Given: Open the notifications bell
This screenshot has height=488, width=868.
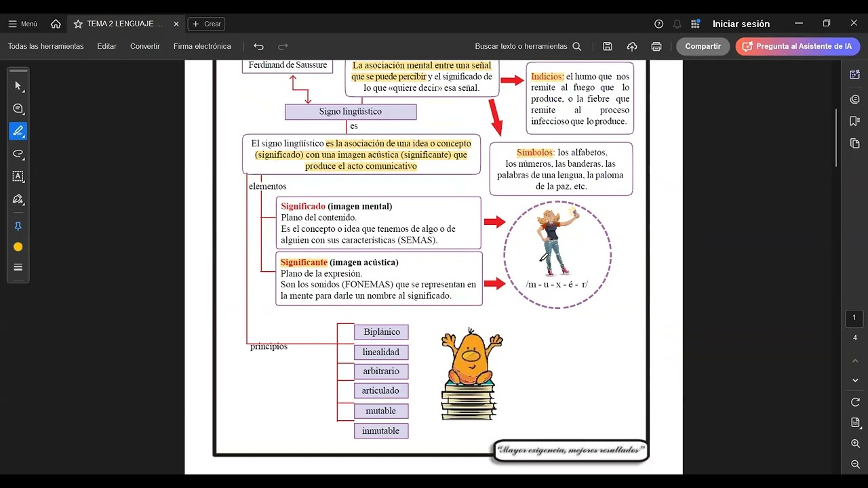Looking at the screenshot, I should point(677,24).
